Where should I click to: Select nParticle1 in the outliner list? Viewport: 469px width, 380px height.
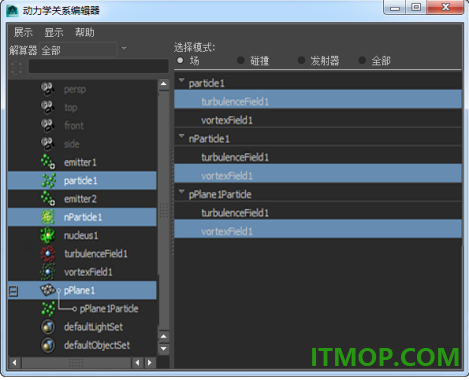(82, 217)
